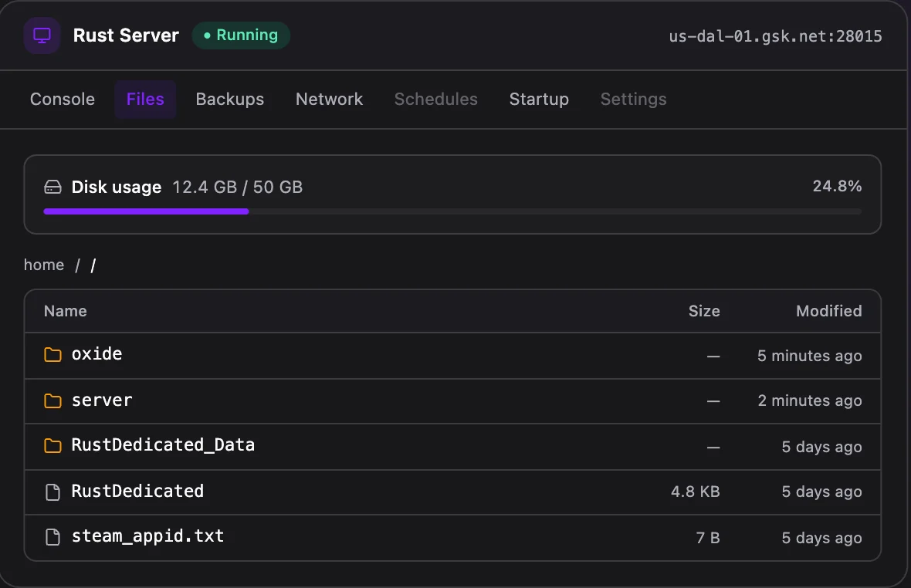Click modified time of steam_appid.txt row

click(x=821, y=538)
